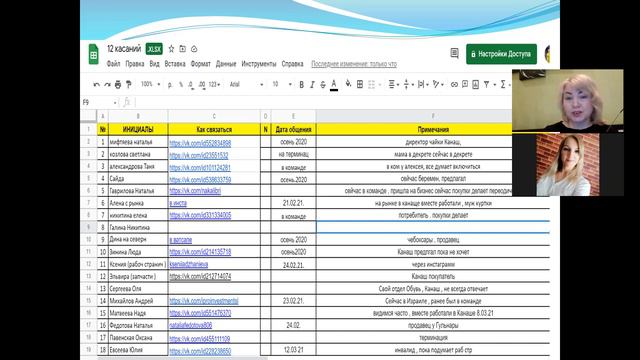The height and width of the screenshot is (360, 640).
Task: Open the Google Sheets home icon
Action: click(93, 54)
